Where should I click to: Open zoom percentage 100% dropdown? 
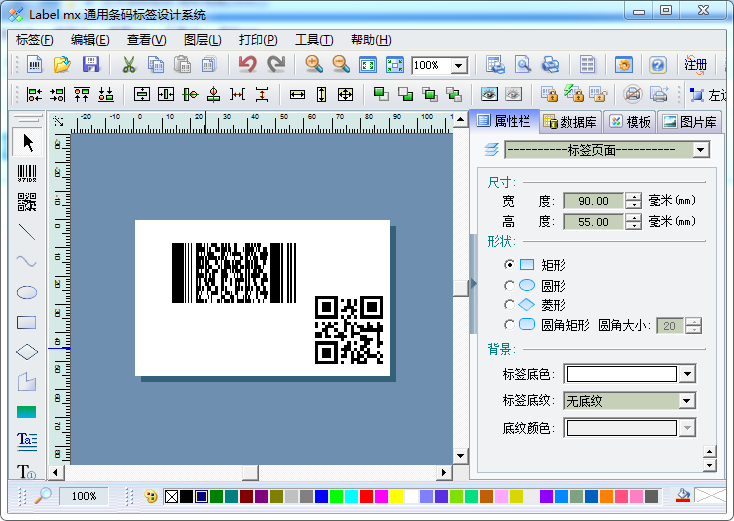pos(459,65)
